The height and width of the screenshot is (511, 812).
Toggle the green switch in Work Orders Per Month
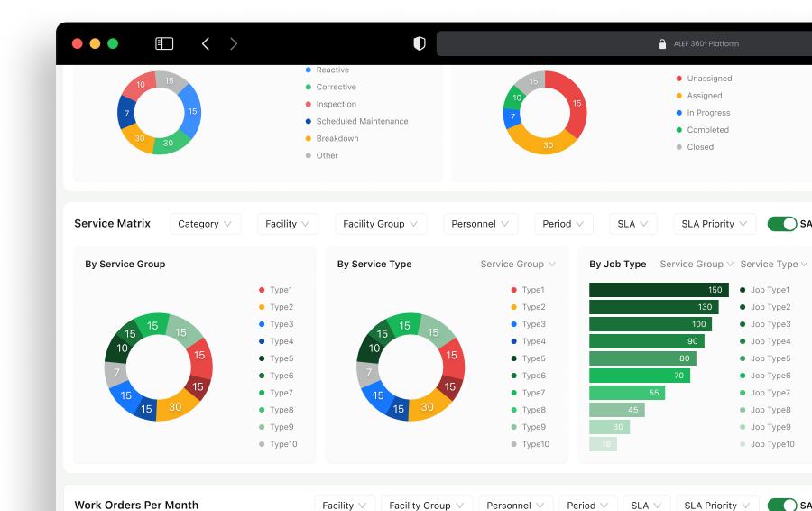782,506
